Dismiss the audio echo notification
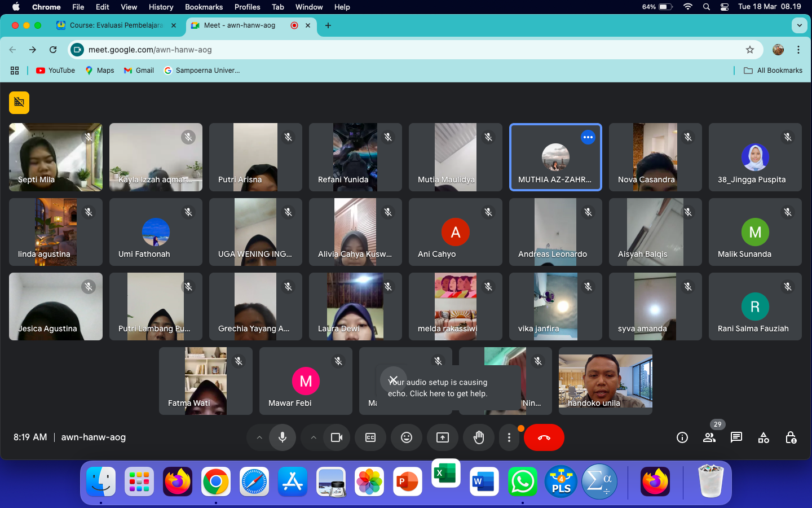This screenshot has width=812, height=508. [394, 380]
